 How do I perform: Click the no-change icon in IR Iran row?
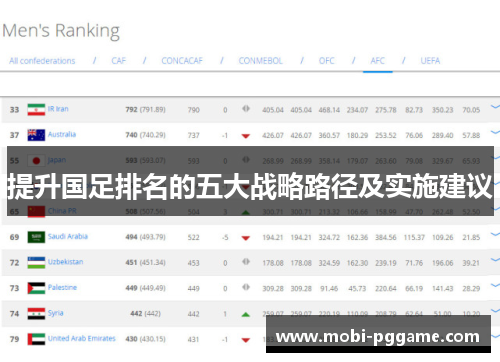246,109
